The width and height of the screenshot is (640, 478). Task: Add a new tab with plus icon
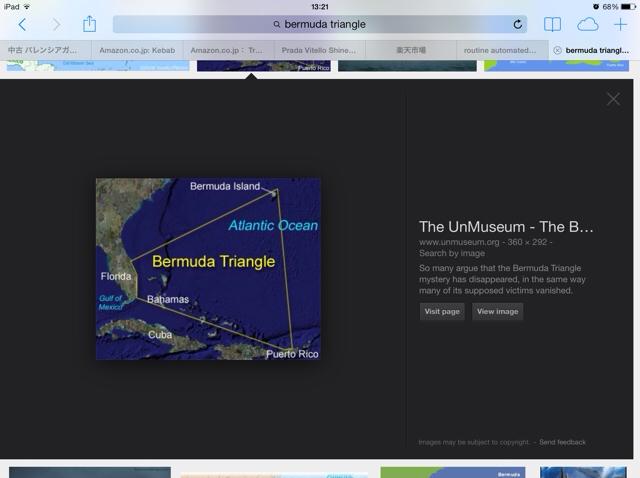click(621, 24)
